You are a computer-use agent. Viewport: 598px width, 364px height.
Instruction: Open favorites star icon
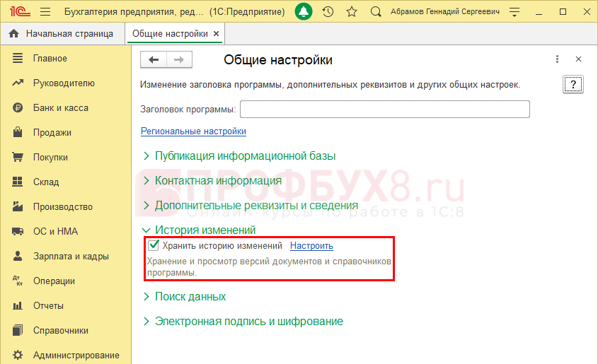(352, 12)
